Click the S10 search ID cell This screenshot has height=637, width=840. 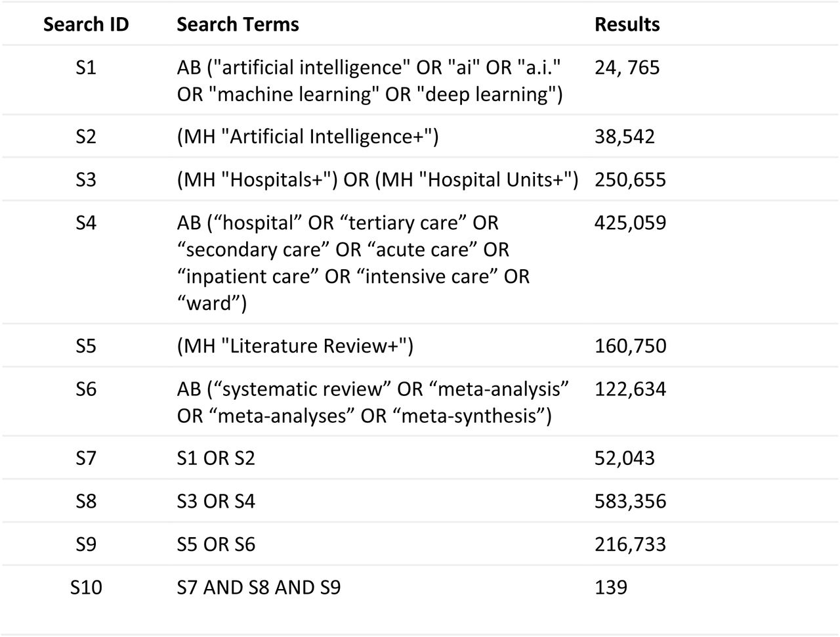click(86, 587)
